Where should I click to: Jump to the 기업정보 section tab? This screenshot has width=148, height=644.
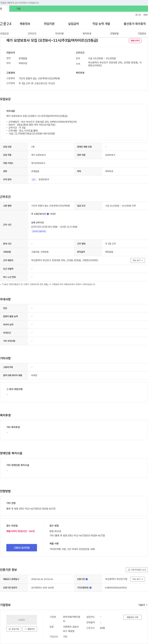click(142, 33)
